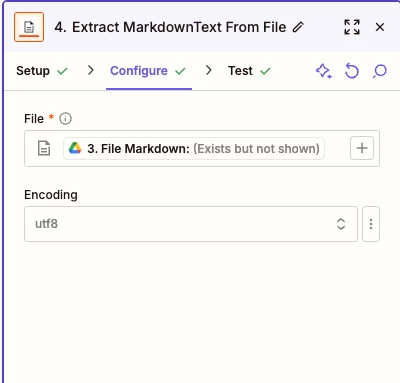400x383 pixels.
Task: Click the document icon in File field
Action: 44,148
